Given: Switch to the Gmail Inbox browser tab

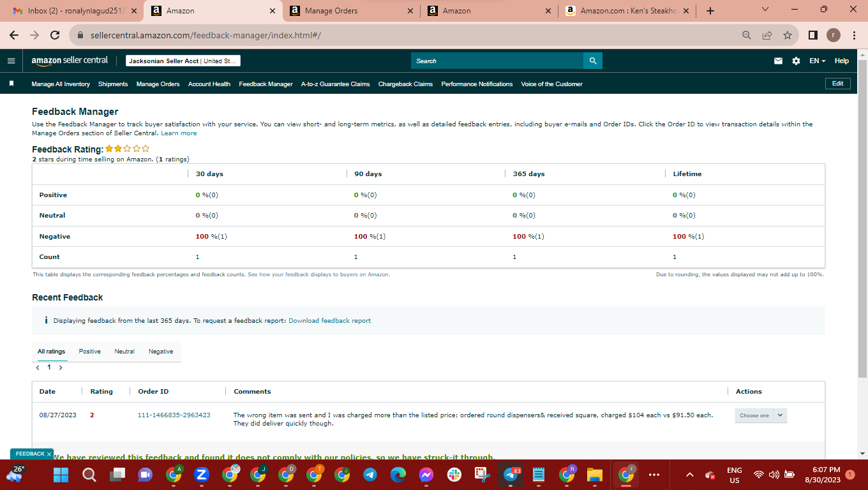Looking at the screenshot, I should pyautogui.click(x=75, y=11).
